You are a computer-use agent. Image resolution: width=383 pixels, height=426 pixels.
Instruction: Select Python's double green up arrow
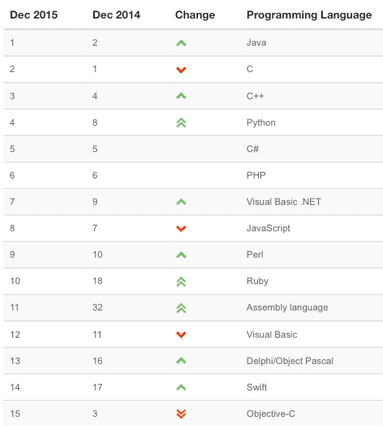tap(181, 123)
